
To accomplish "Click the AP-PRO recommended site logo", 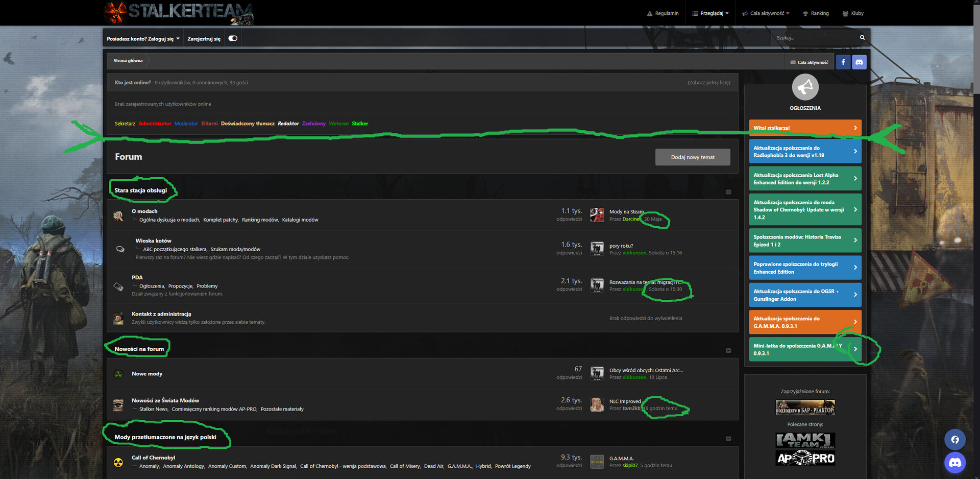I will (805, 458).
